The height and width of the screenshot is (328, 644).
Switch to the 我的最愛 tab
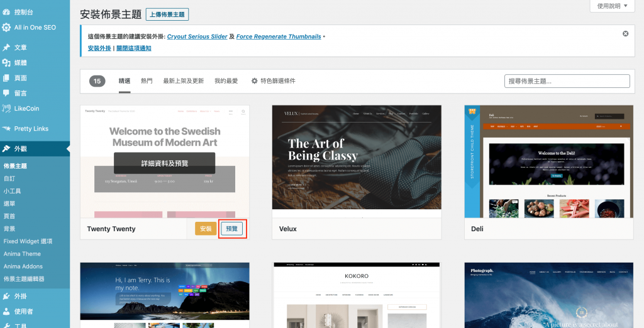pyautogui.click(x=226, y=81)
